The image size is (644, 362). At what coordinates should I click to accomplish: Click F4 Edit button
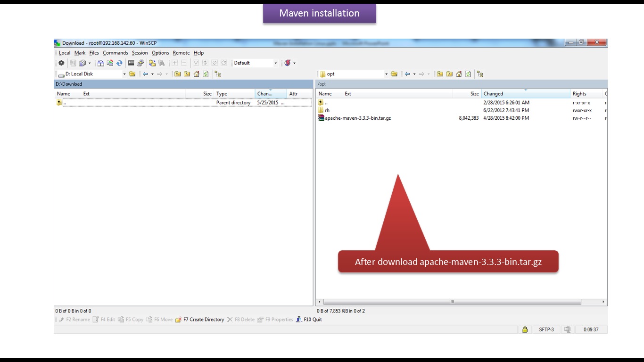coord(104,320)
